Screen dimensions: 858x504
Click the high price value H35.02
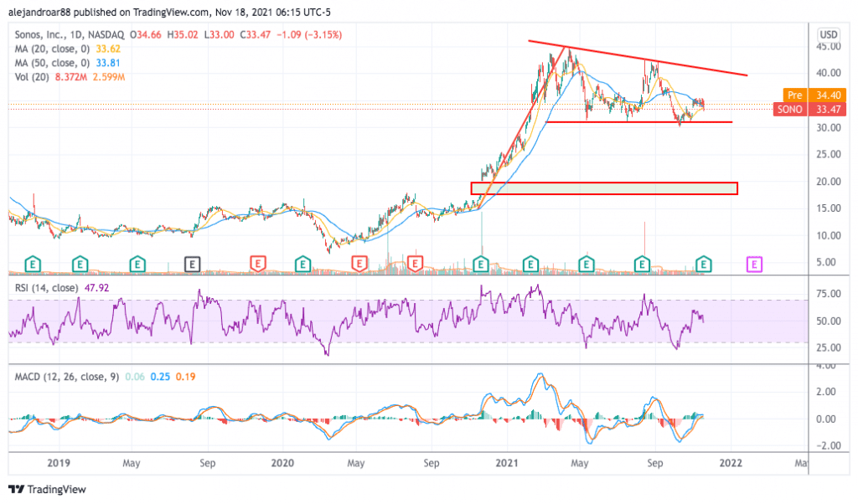coord(183,35)
